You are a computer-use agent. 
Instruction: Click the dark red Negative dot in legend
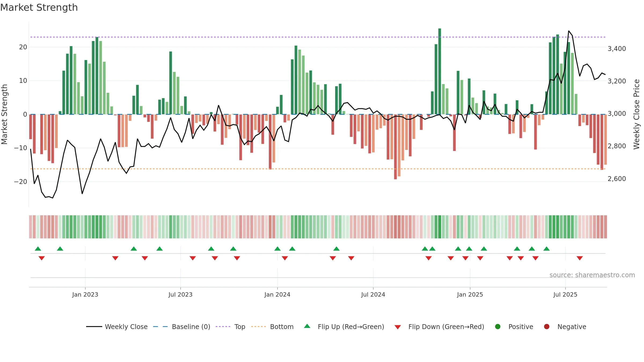(x=547, y=327)
